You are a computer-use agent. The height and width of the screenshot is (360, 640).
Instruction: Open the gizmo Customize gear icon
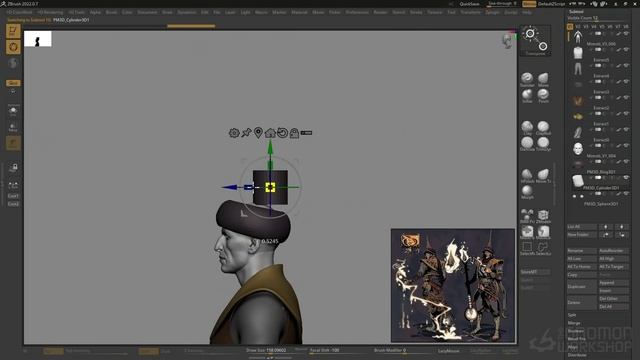tap(234, 133)
